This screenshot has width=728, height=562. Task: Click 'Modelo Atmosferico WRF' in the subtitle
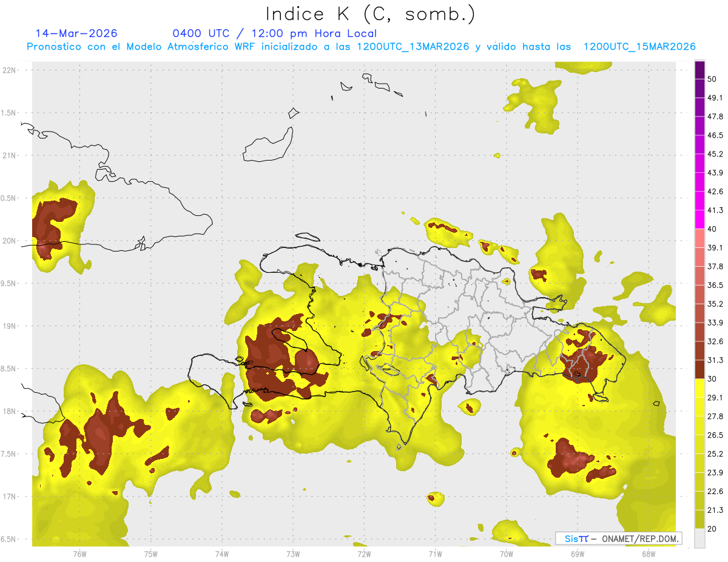pyautogui.click(x=191, y=47)
